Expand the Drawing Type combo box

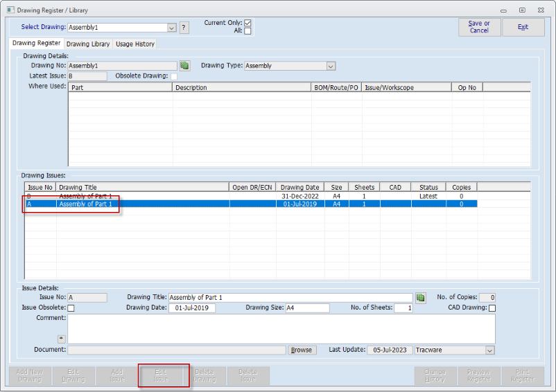pos(331,66)
